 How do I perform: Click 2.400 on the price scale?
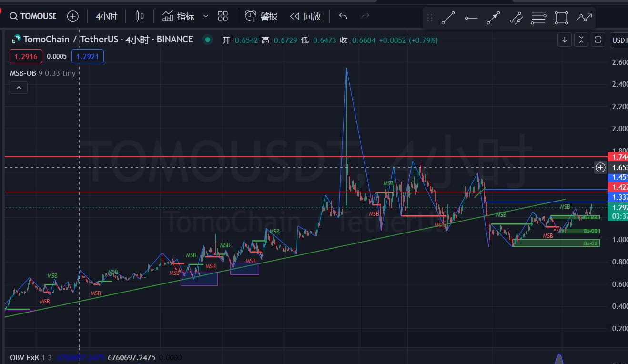[620, 84]
